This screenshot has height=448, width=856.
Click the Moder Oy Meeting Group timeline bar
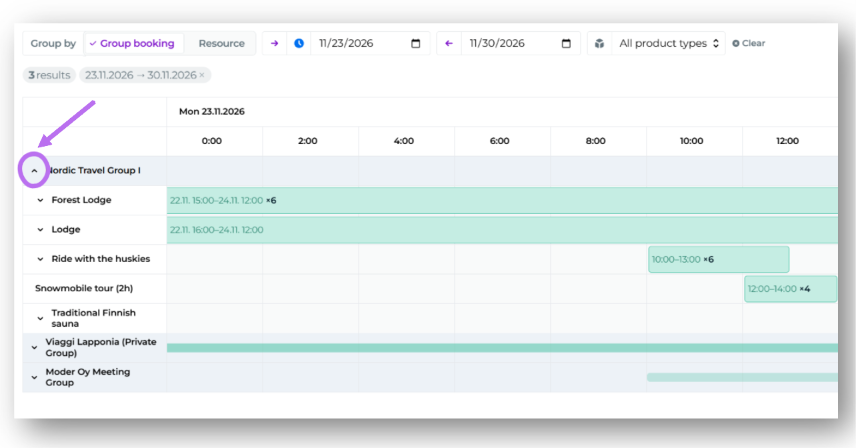[742, 377]
